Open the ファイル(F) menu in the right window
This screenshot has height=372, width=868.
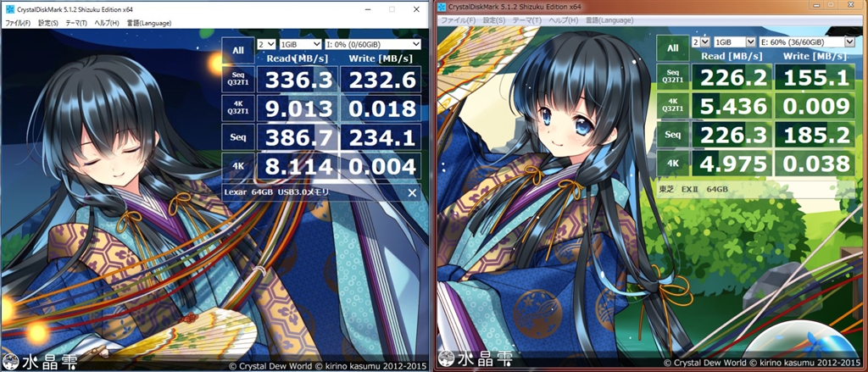click(457, 20)
